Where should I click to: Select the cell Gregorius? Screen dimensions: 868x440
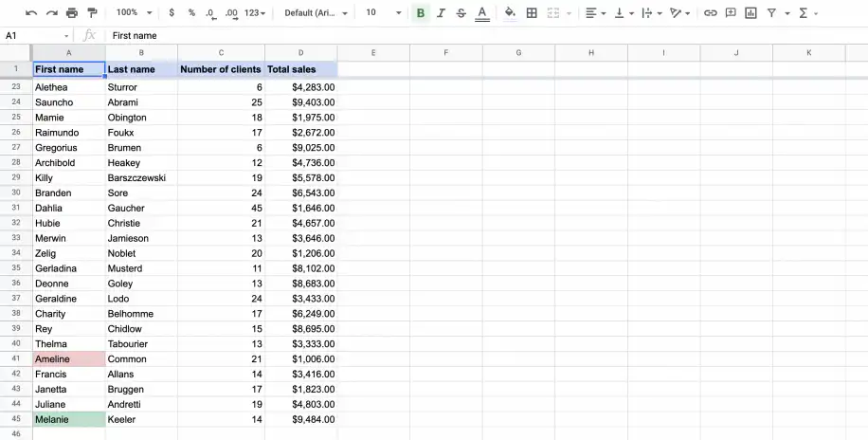68,147
